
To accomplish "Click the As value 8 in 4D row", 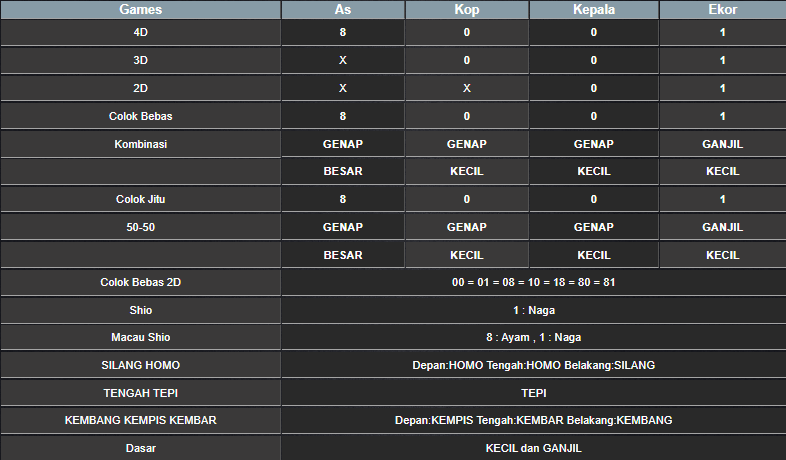I will pyautogui.click(x=343, y=33).
